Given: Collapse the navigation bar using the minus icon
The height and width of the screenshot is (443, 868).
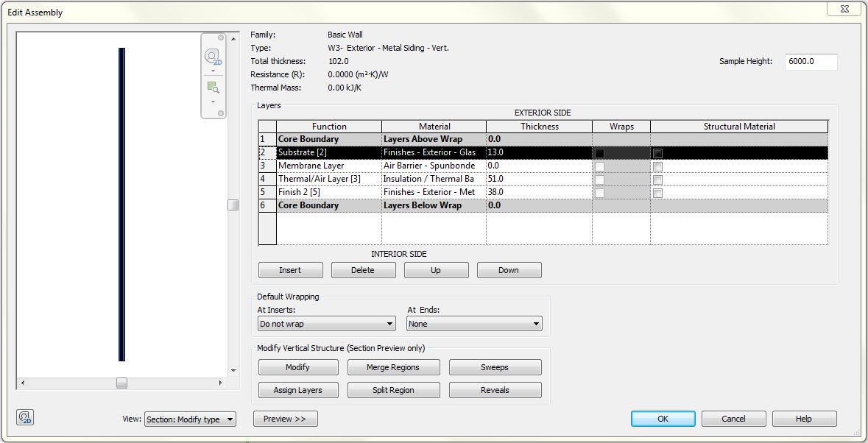Looking at the screenshot, I should click(x=220, y=113).
